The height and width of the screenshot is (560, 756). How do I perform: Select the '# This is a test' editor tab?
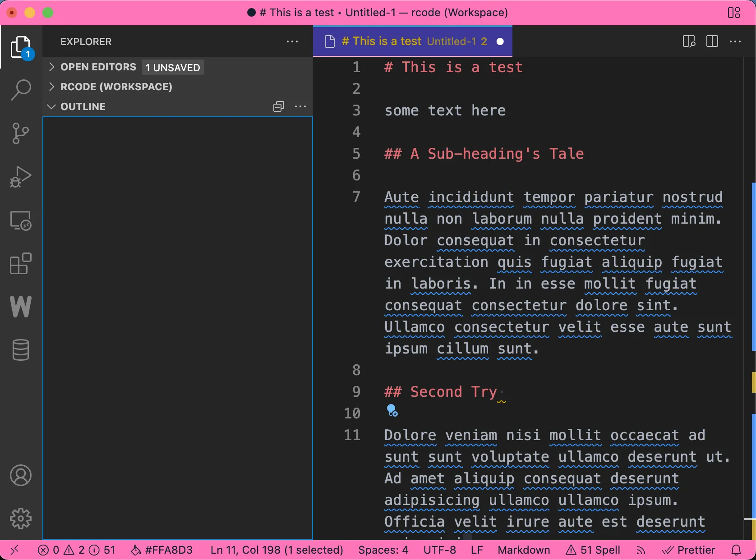[382, 41]
